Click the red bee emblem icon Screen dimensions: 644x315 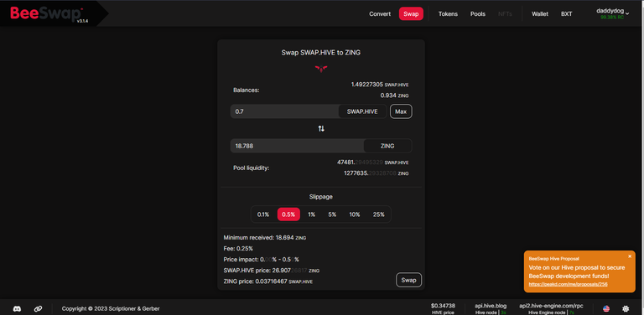321,69
